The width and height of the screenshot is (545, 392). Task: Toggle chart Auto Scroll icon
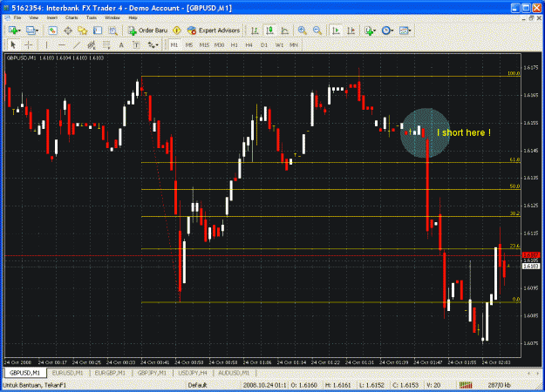pos(336,30)
